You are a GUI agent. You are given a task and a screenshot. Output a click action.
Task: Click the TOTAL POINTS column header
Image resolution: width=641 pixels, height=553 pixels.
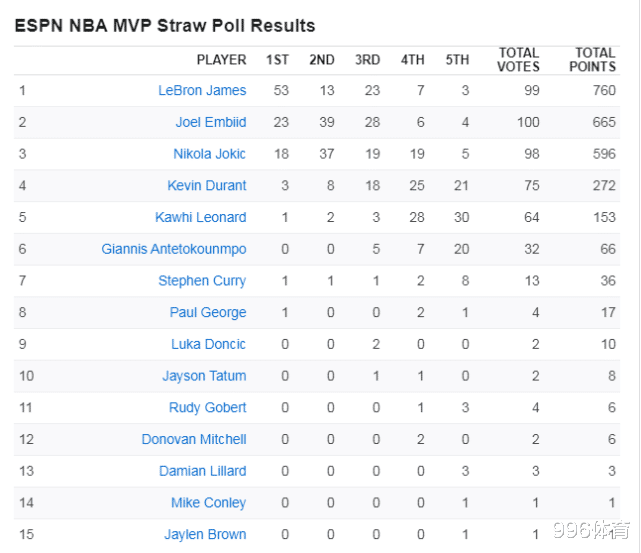coord(593,60)
